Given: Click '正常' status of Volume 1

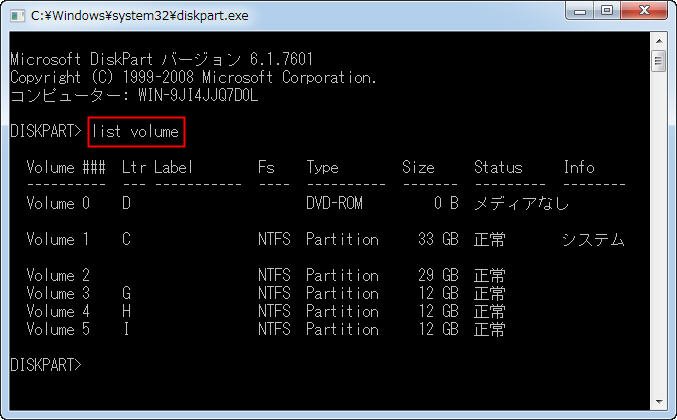Looking at the screenshot, I should point(490,239).
